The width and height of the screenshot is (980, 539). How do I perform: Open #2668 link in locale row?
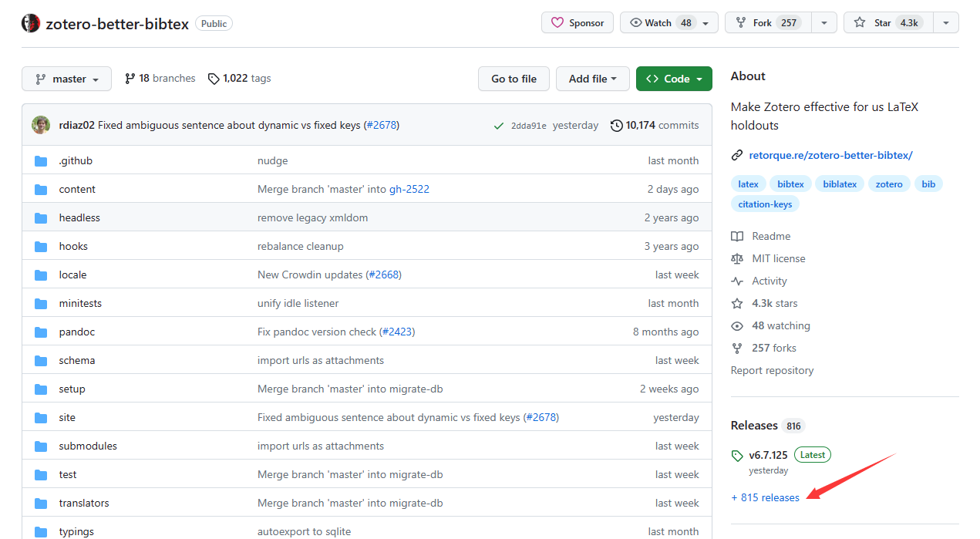point(383,275)
